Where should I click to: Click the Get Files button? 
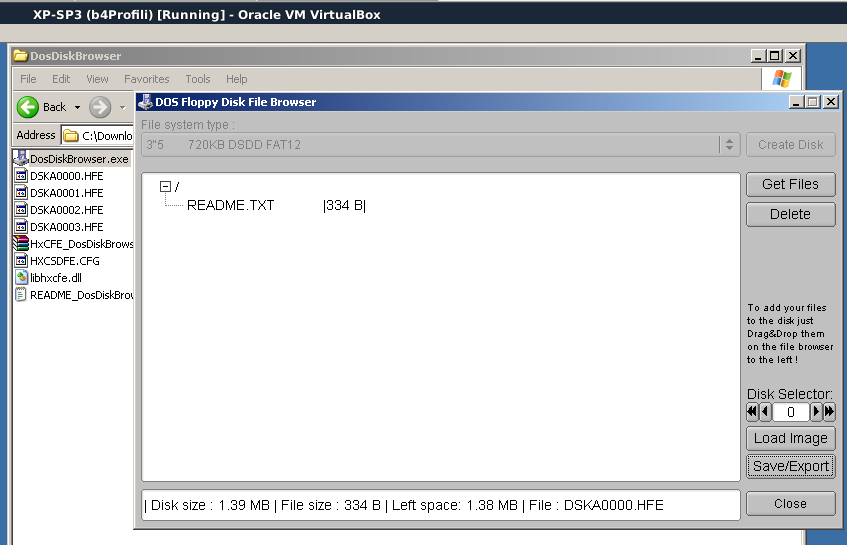click(x=791, y=184)
